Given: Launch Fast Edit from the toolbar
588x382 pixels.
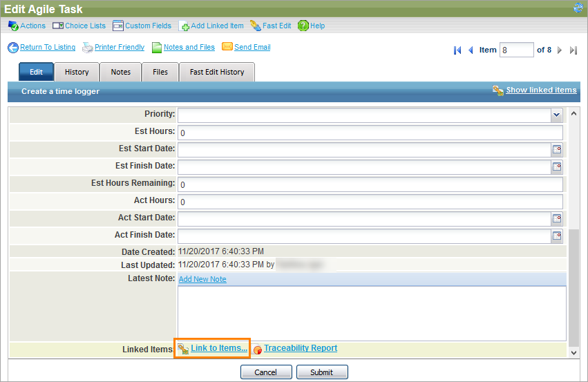Looking at the screenshot, I should (256, 26).
